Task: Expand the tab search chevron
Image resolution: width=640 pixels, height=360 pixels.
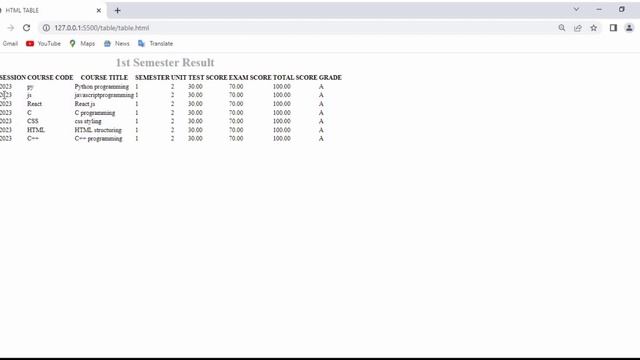Action: coord(576,9)
